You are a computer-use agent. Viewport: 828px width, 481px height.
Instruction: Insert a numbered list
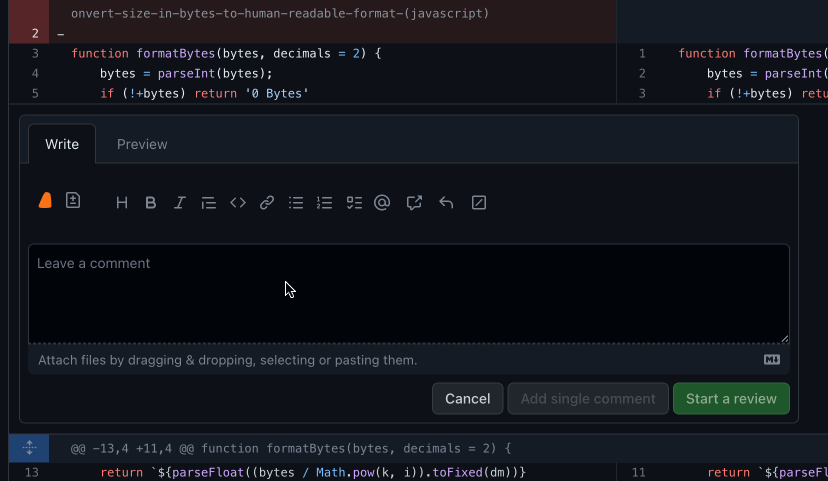click(x=324, y=203)
